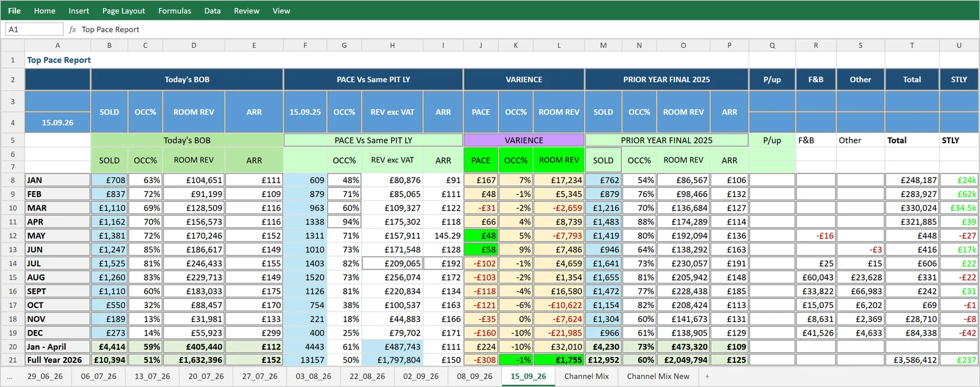Switch to the 08_09_26 sheet tab
Image resolution: width=980 pixels, height=387 pixels.
click(475, 377)
